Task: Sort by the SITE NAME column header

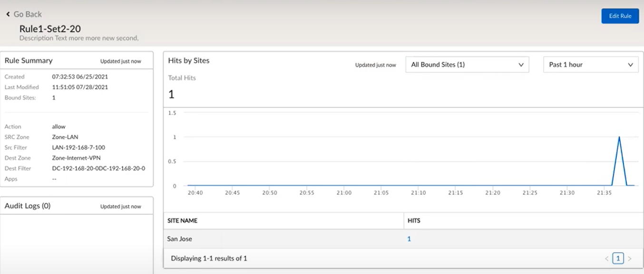Action: click(x=182, y=221)
